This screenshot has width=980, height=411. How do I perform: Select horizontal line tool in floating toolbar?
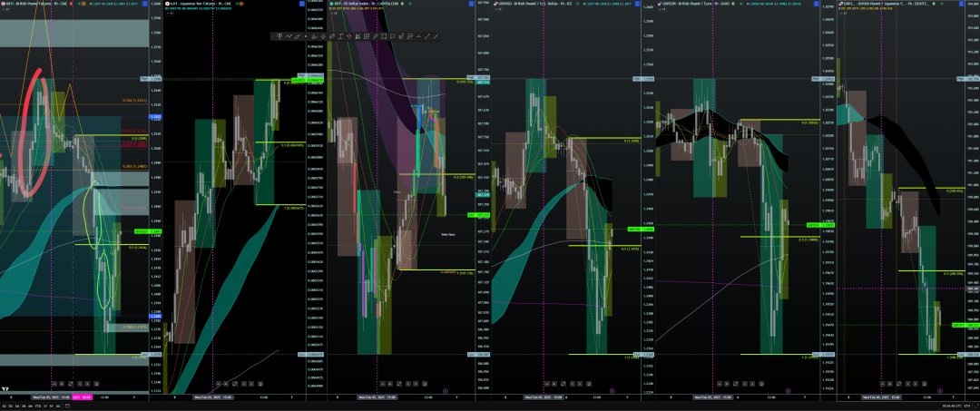pyautogui.click(x=418, y=36)
